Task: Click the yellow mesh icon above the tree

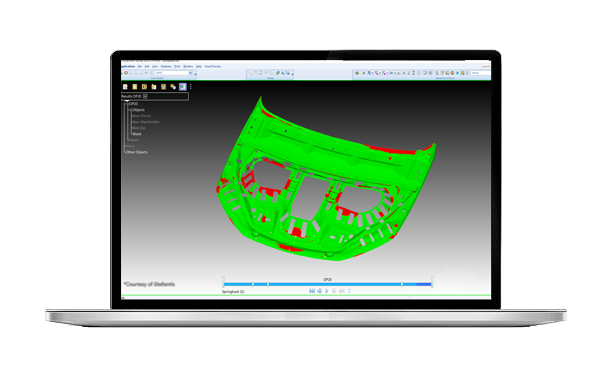Action: pos(164,87)
